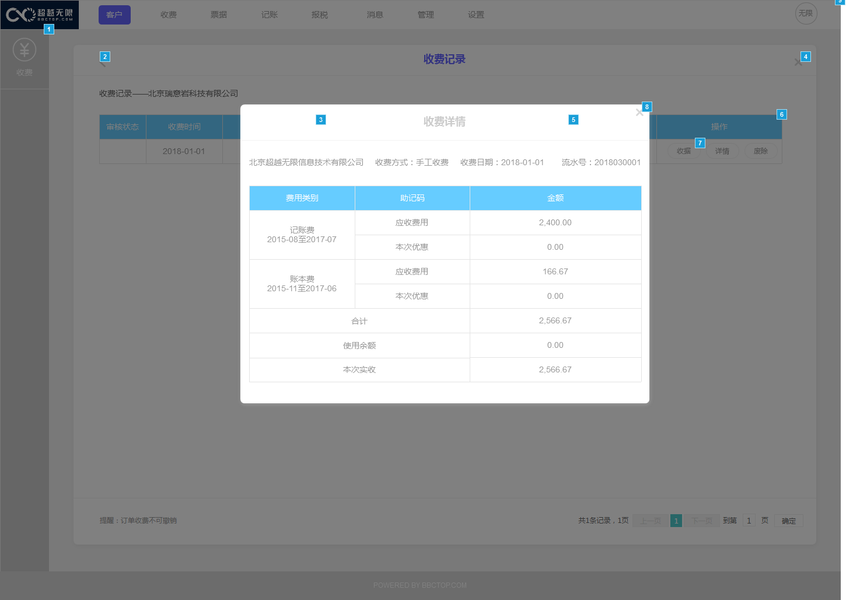Go to the 报税 tab
Screen dimensions: 846x600
(319, 15)
